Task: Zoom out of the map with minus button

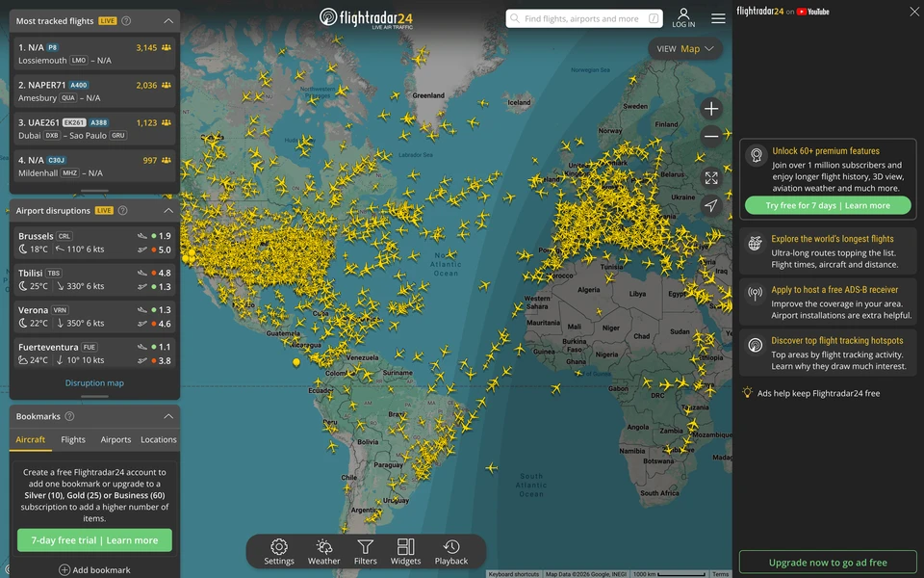Action: pos(711,136)
